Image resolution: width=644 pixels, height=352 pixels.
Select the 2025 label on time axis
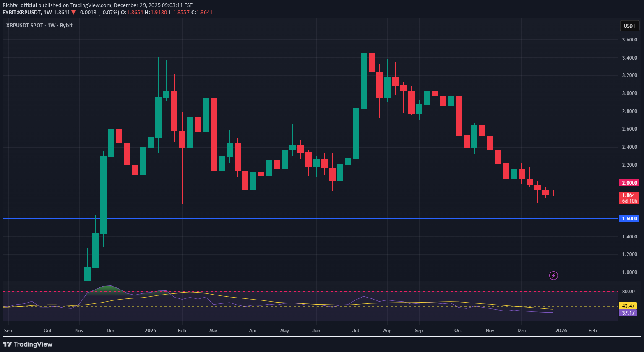pyautogui.click(x=150, y=331)
